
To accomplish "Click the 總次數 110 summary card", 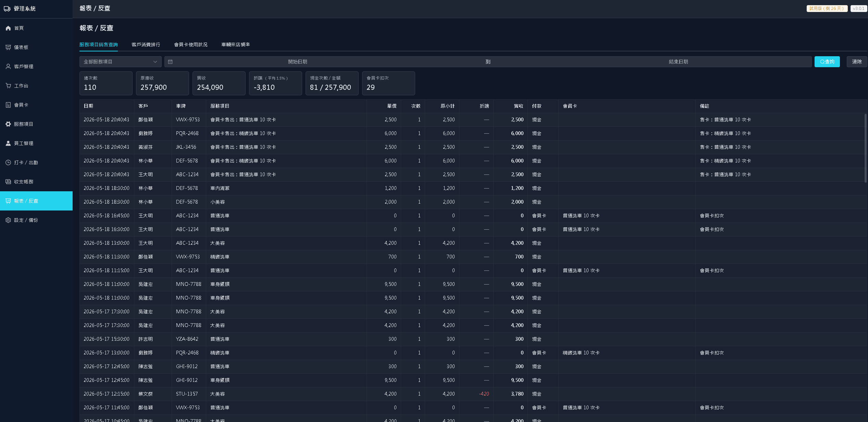I will click(106, 83).
